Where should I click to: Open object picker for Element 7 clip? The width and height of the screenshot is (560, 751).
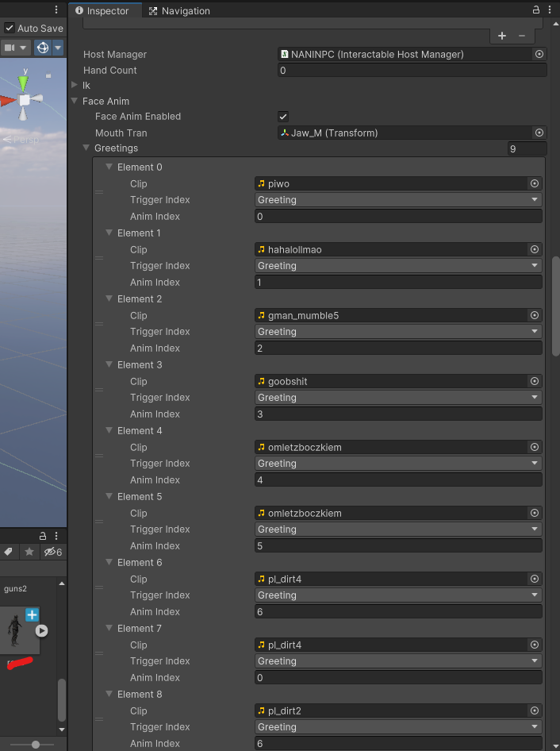pos(534,645)
